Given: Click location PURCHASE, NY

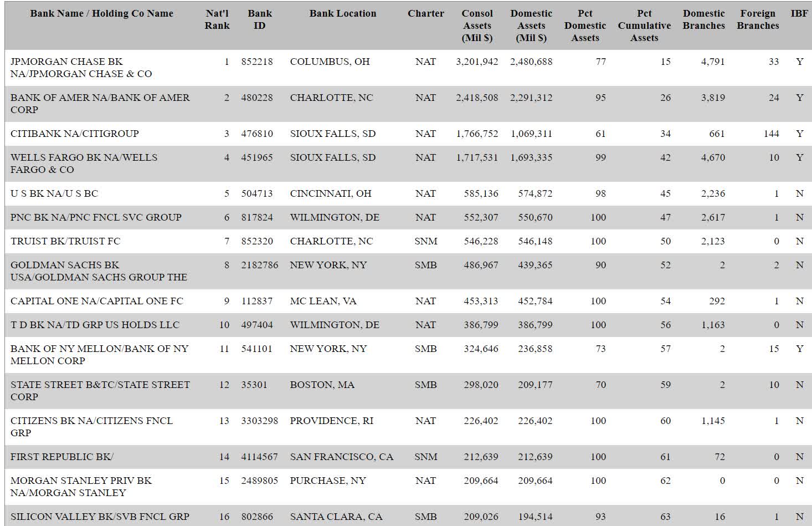Looking at the screenshot, I should (x=328, y=481).
